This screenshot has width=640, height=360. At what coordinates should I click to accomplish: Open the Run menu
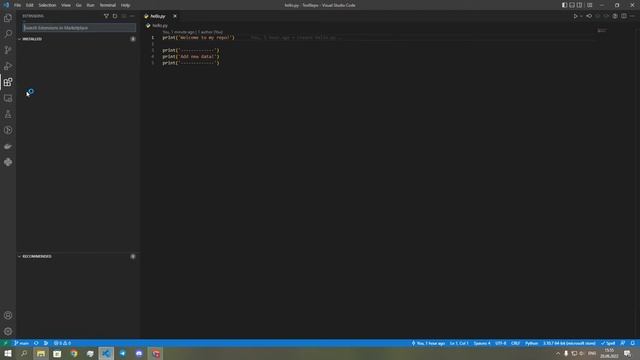coord(91,5)
